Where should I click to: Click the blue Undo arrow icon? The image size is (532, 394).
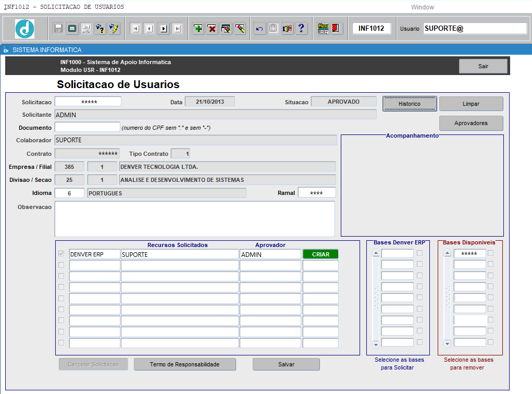(259, 29)
